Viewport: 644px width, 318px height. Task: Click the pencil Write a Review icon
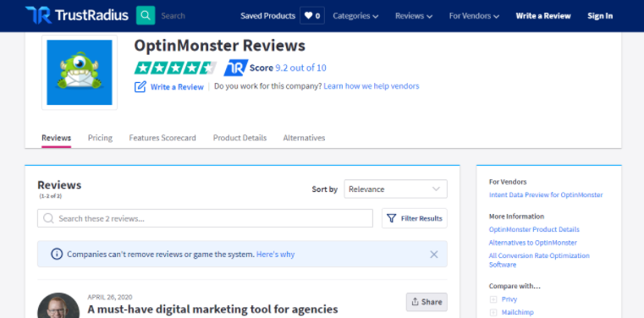pyautogui.click(x=140, y=86)
